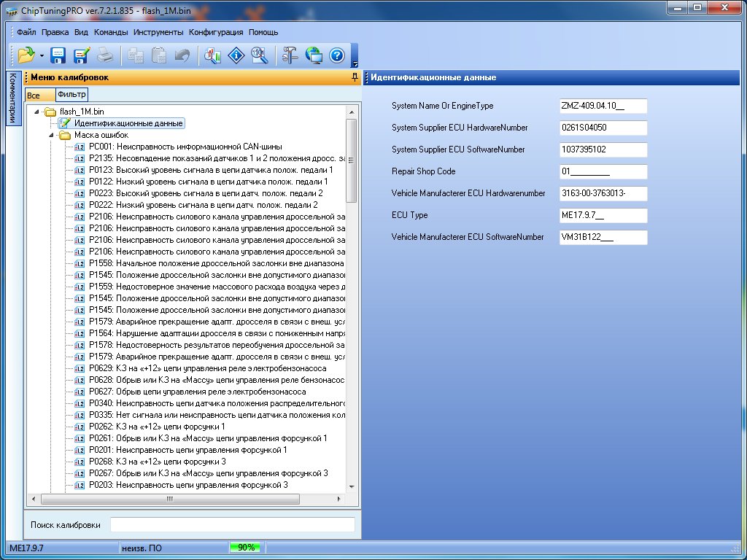Switch to the Фильтр tab

(71, 95)
